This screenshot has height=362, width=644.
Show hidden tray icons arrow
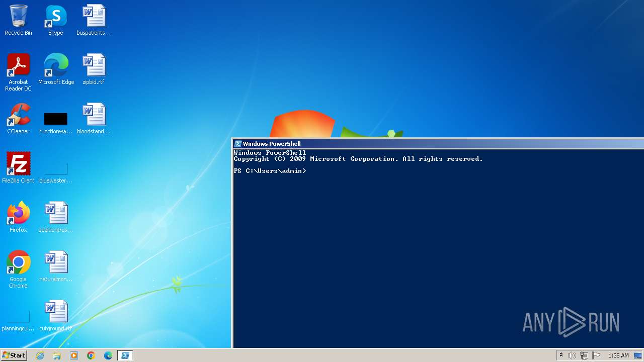561,355
